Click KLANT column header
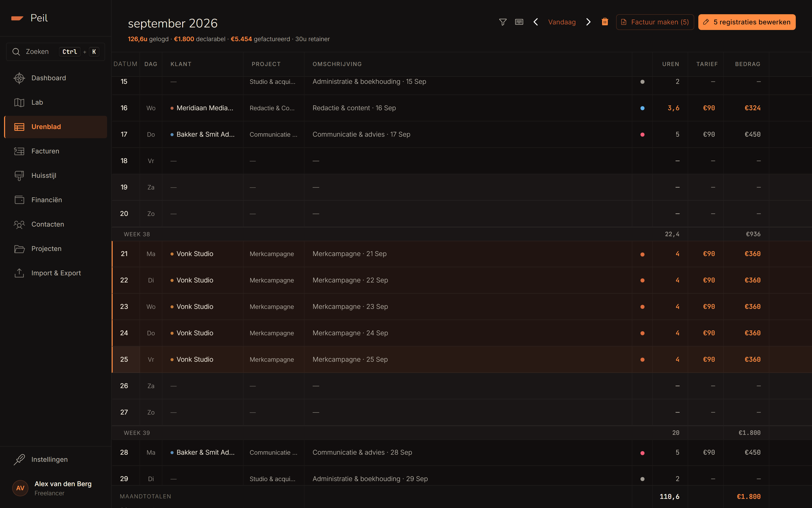812x508 pixels. (x=181, y=64)
